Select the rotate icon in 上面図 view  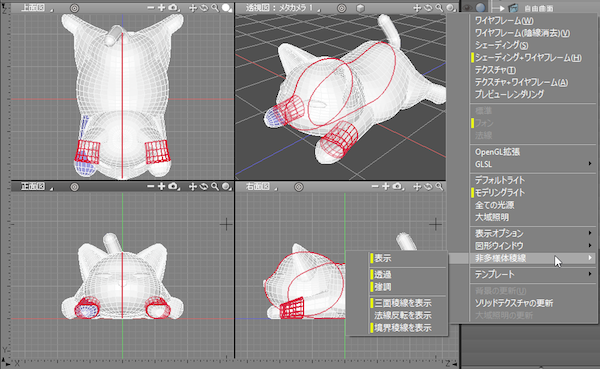point(204,8)
